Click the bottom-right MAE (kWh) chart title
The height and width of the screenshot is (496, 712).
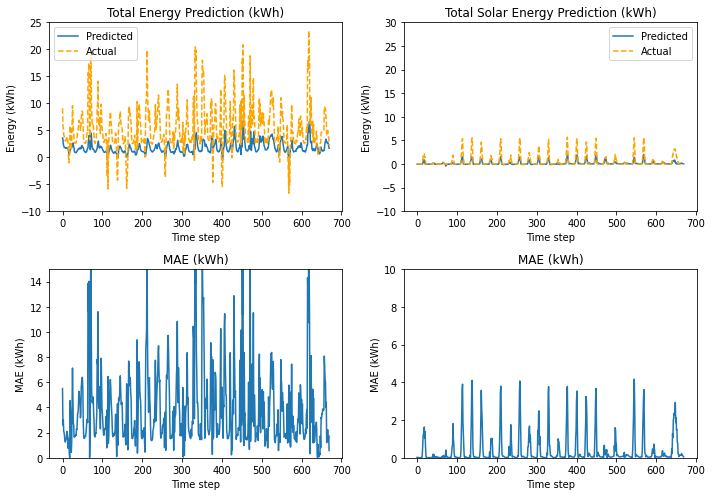550,259
